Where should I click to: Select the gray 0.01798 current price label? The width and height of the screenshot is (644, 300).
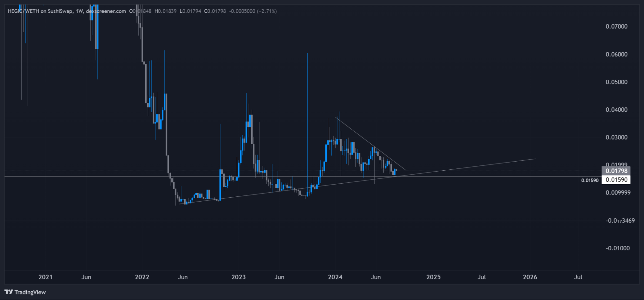[616, 171]
